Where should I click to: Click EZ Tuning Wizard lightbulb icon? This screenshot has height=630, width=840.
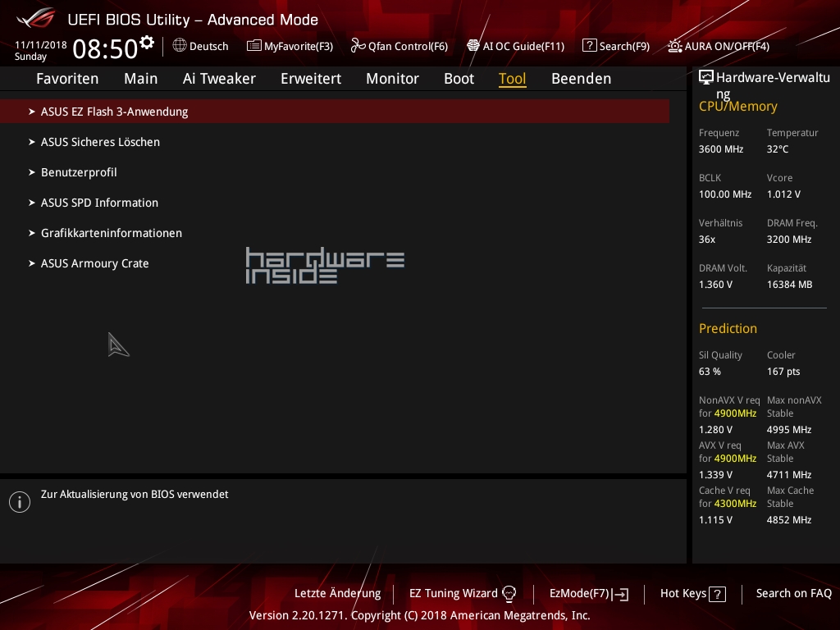[509, 593]
